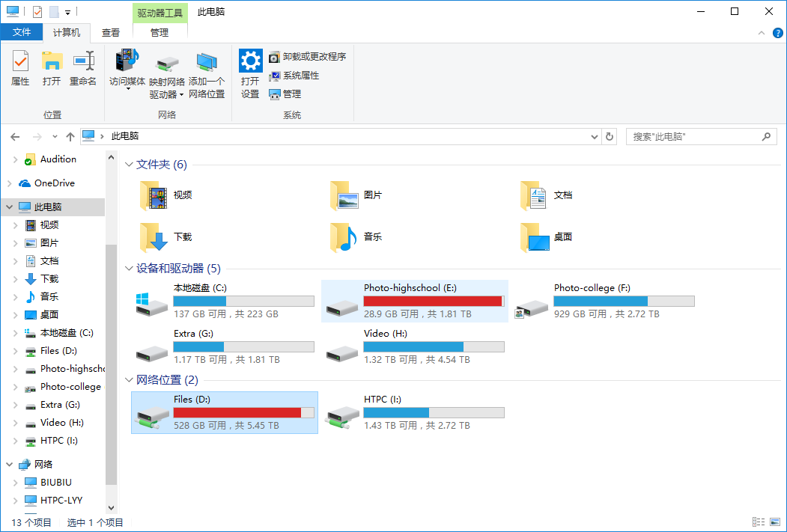The image size is (787, 532).
Task: Collapse 此电脑 node in navigation tree
Action: [9, 207]
